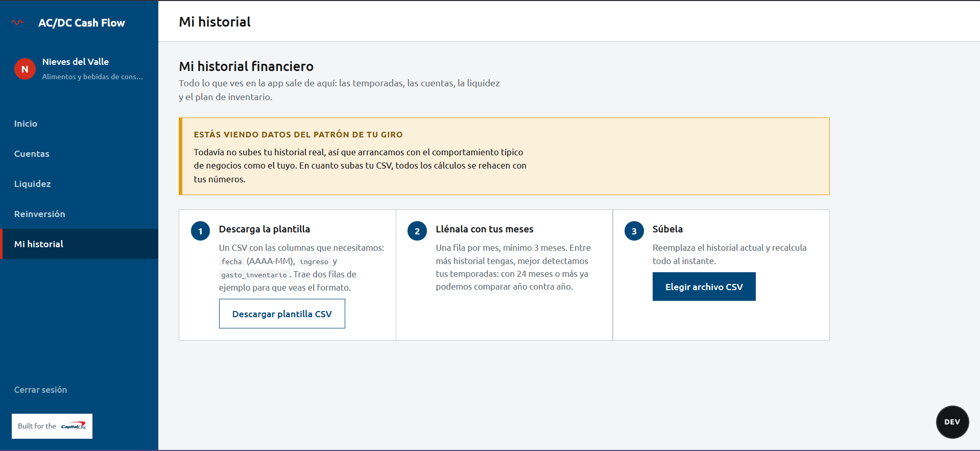Click the AC/DC Cash Flow app title
The image size is (980, 451).
(82, 22)
